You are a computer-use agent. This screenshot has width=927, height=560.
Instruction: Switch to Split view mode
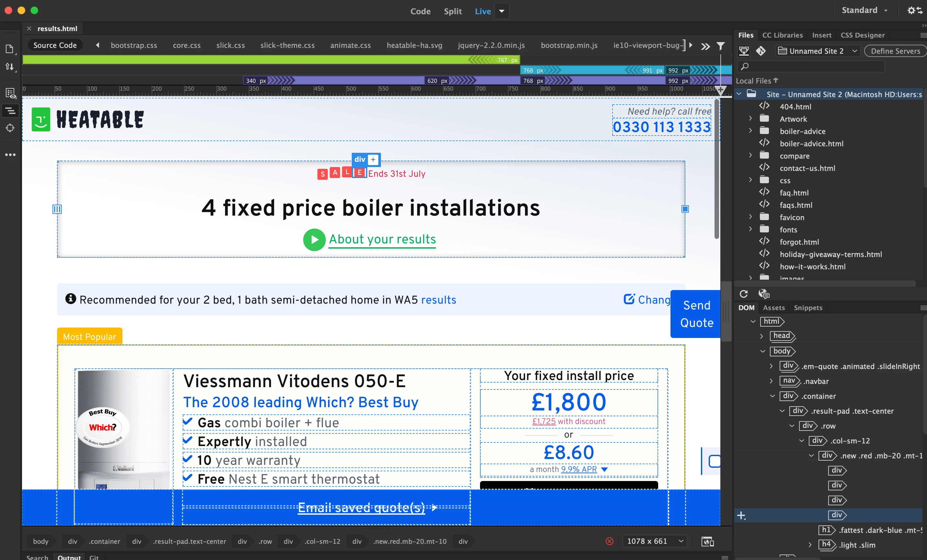click(452, 11)
